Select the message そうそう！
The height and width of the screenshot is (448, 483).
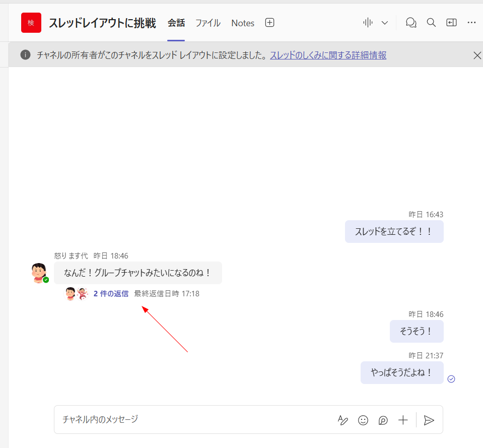[417, 331]
